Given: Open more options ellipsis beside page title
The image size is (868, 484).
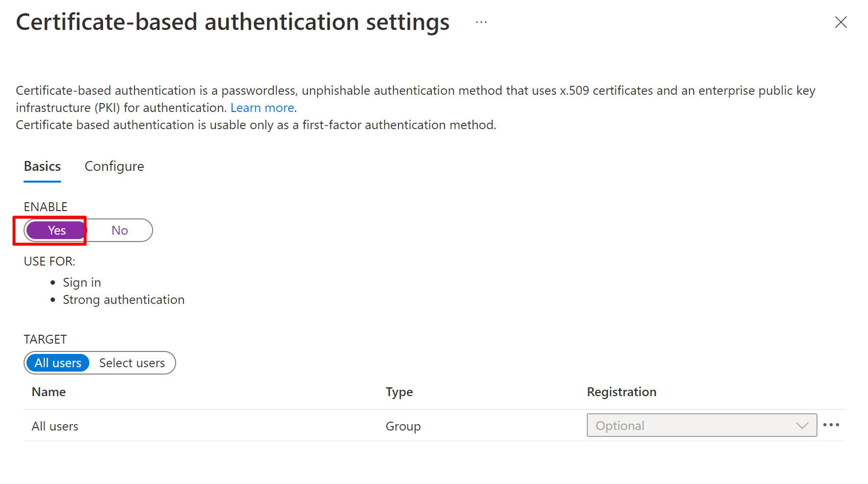Looking at the screenshot, I should pyautogui.click(x=481, y=22).
